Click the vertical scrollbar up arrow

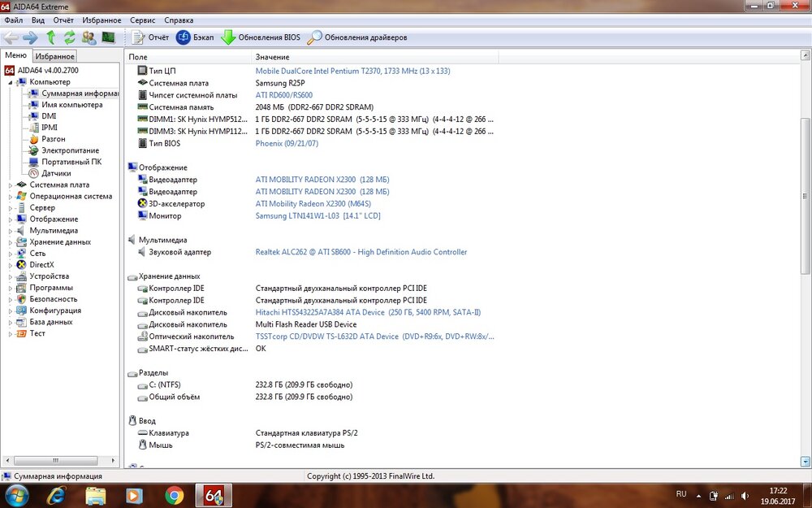806,55
